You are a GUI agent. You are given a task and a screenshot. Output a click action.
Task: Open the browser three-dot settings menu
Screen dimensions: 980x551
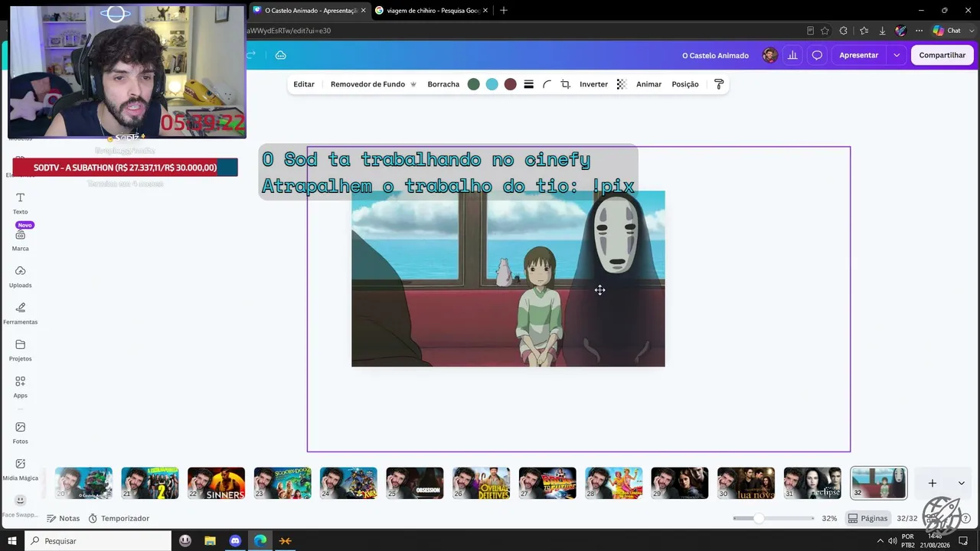(919, 31)
